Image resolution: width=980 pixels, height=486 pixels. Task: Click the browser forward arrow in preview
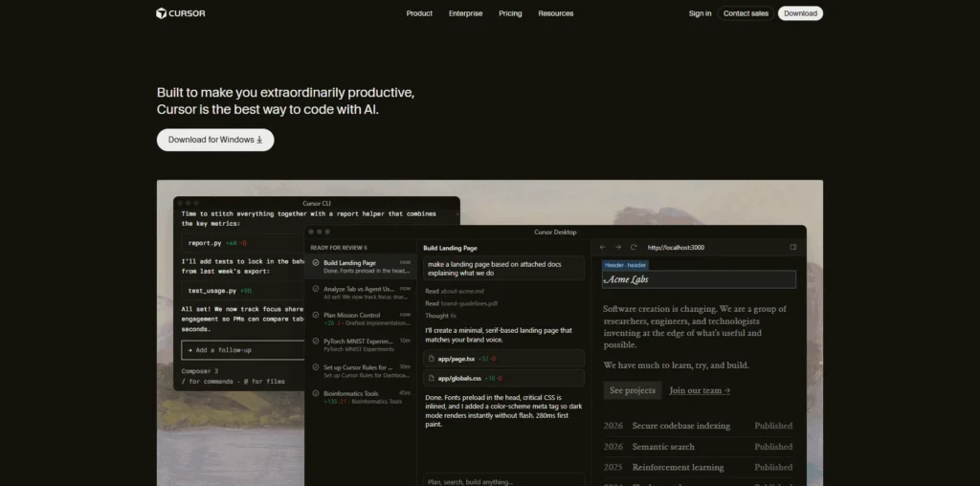coord(618,247)
